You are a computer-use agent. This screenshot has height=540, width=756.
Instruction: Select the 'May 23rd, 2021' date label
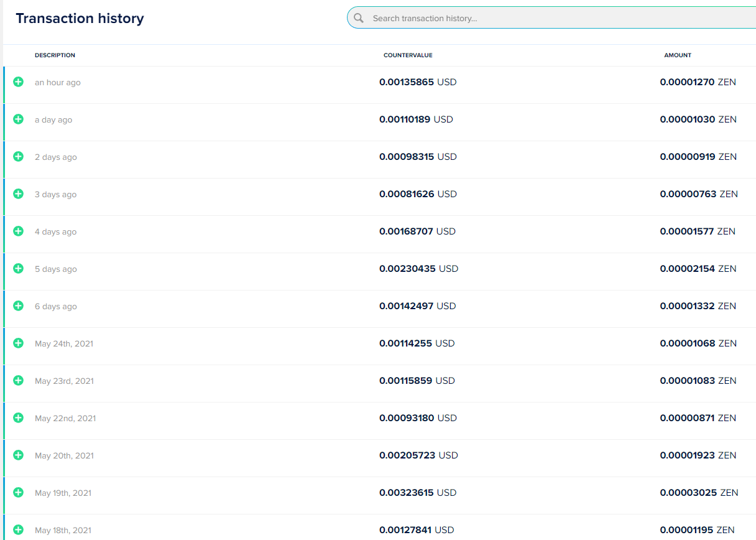click(65, 381)
